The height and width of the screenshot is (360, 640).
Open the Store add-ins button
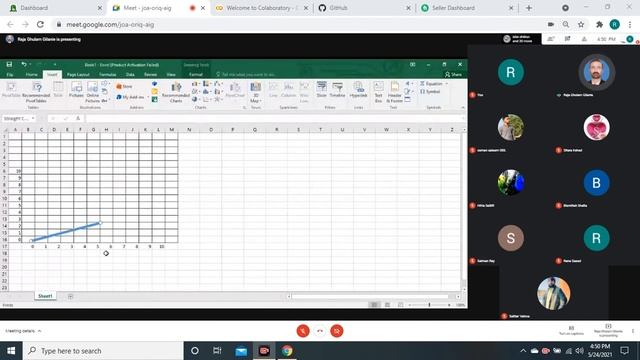click(x=124, y=87)
